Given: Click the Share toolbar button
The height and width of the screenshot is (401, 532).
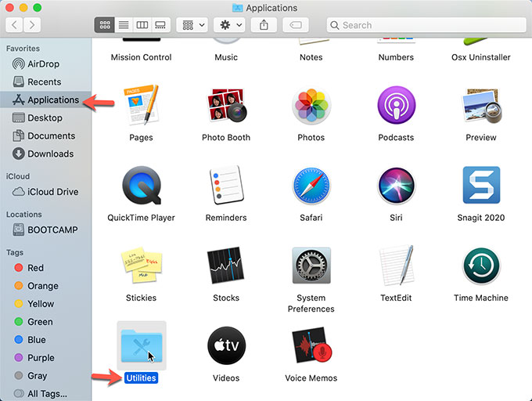Looking at the screenshot, I should [264, 25].
